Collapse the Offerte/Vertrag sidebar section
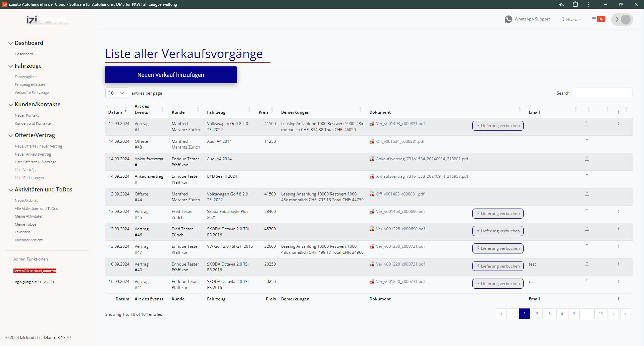 coord(11,135)
